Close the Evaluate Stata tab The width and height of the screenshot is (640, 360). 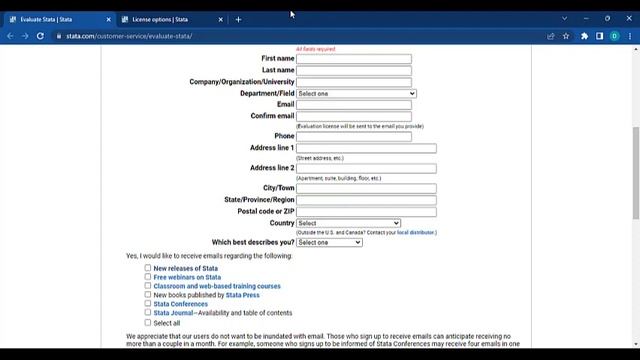coord(108,19)
